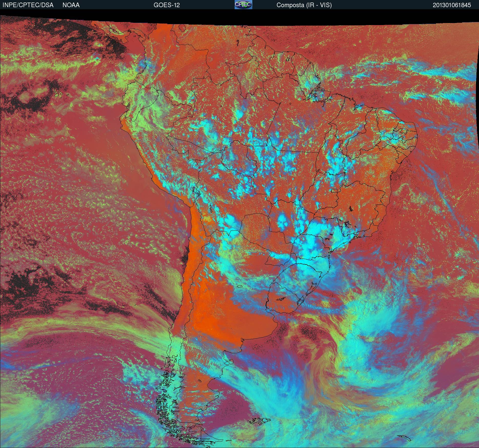Click the Composta (IR - VIS) title
This screenshot has width=479, height=448.
pyautogui.click(x=304, y=5)
